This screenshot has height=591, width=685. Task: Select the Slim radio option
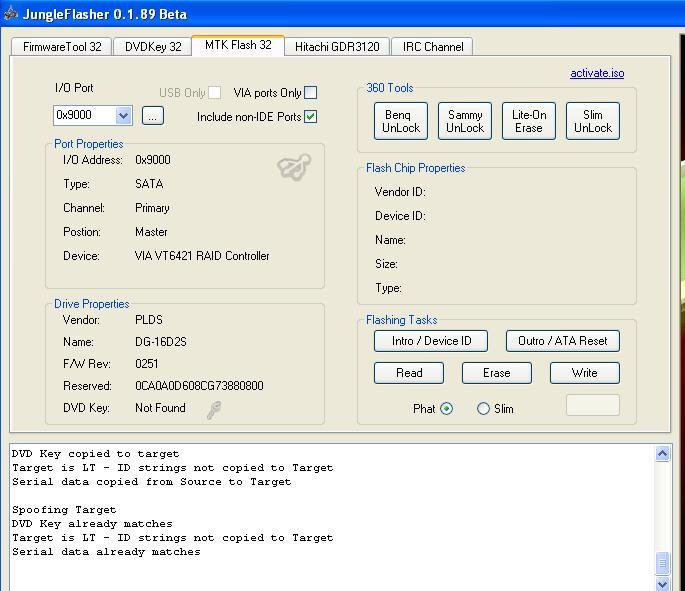click(484, 408)
